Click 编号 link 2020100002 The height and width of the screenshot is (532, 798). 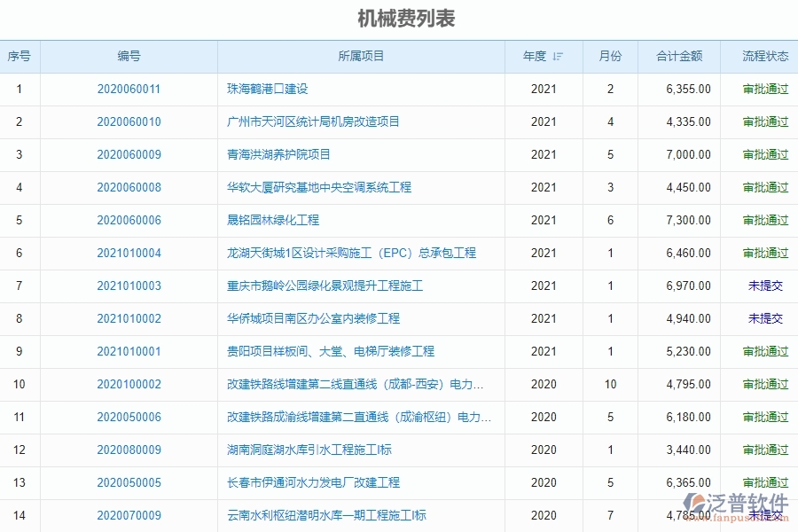tap(127, 384)
